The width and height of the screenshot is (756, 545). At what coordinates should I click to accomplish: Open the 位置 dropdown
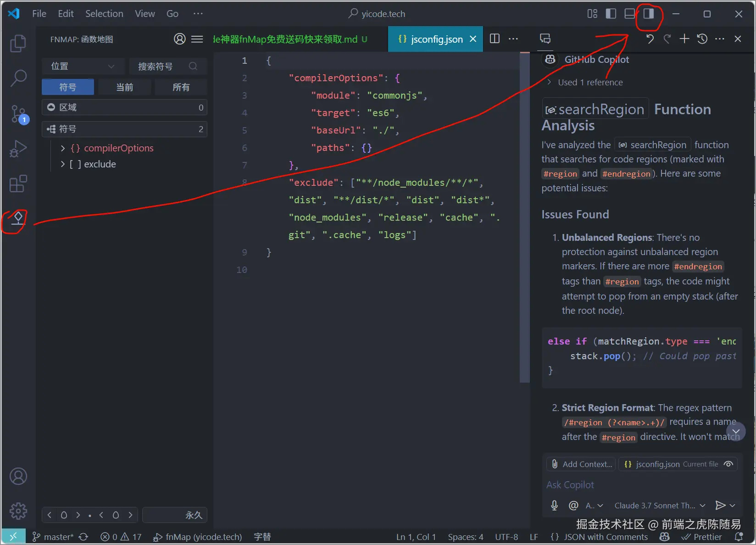pos(83,67)
